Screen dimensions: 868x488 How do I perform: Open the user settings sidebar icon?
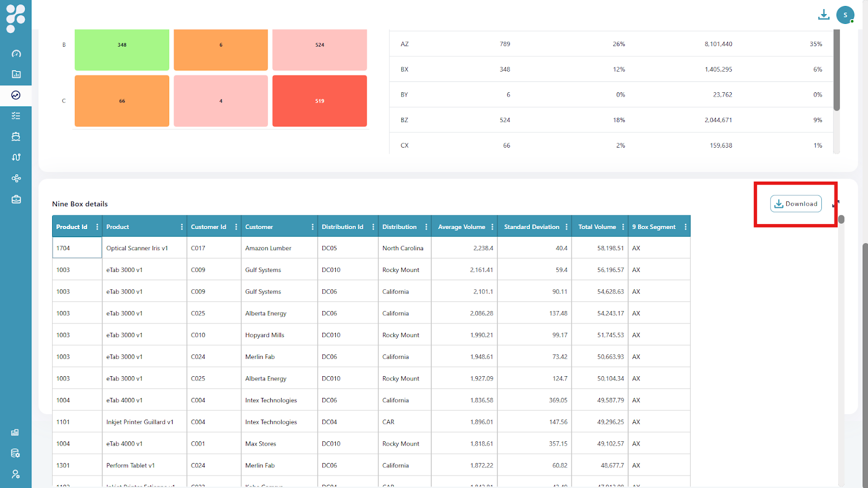pyautogui.click(x=15, y=474)
